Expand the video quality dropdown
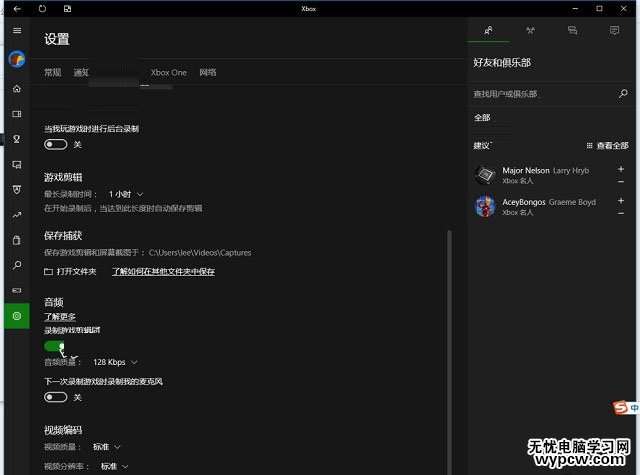Image resolution: width=640 pixels, height=475 pixels. (x=107, y=447)
